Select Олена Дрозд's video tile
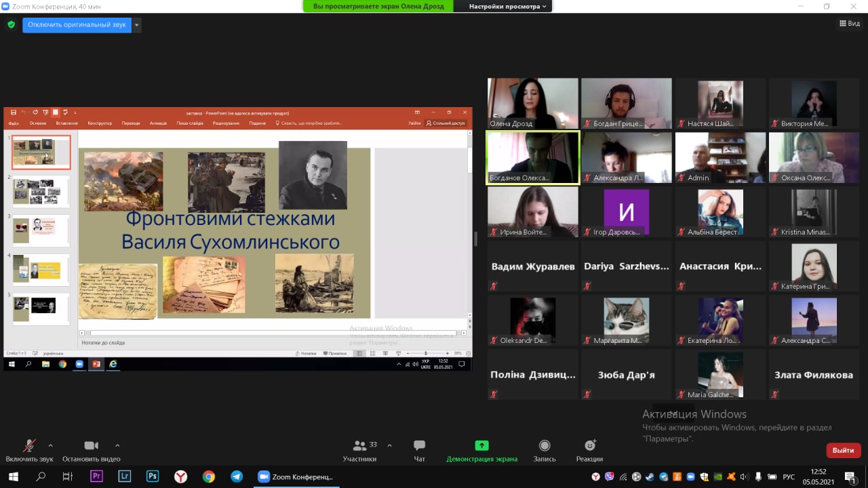The width and height of the screenshot is (868, 488). [532, 103]
